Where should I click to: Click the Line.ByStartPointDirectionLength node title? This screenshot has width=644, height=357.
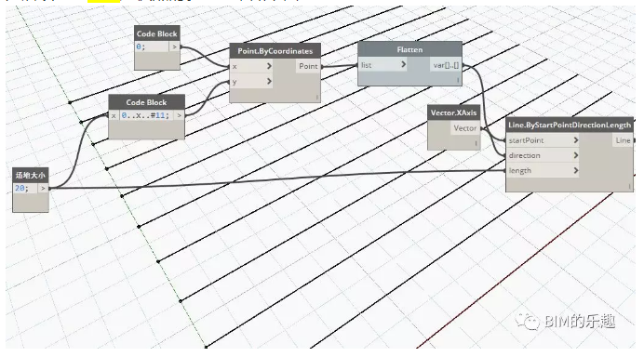click(570, 125)
